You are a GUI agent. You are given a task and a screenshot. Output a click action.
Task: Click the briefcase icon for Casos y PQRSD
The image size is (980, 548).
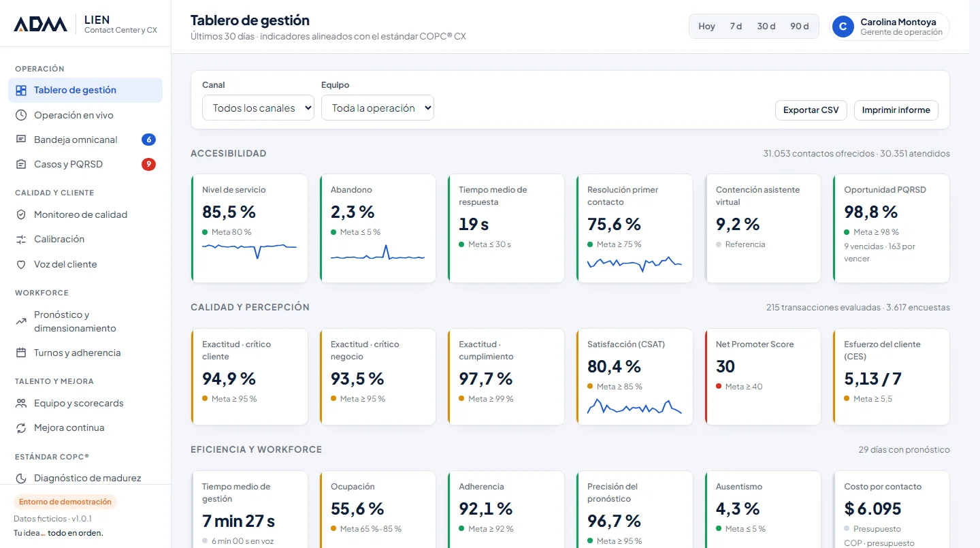(x=21, y=164)
